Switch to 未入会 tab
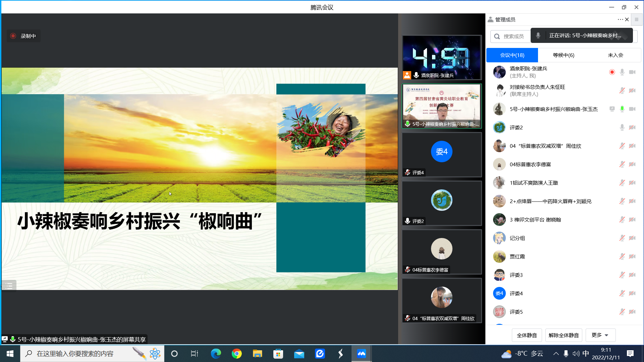The height and width of the screenshot is (362, 644). point(615,55)
